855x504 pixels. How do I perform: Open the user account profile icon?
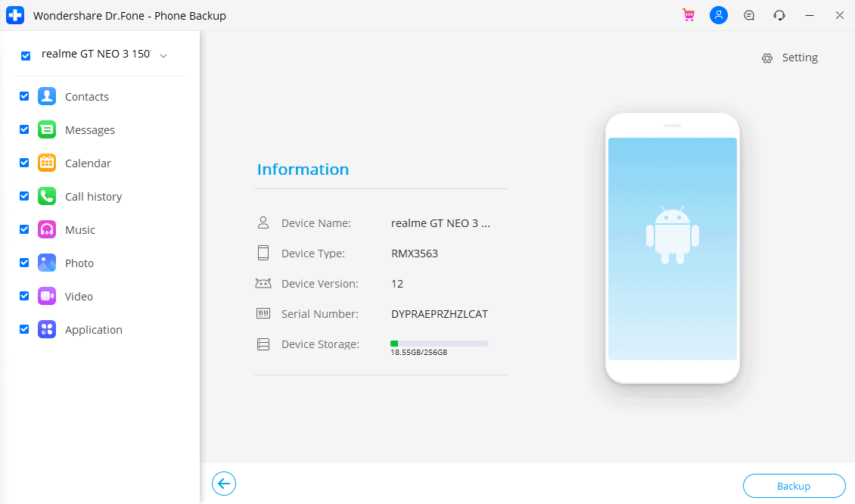click(719, 15)
